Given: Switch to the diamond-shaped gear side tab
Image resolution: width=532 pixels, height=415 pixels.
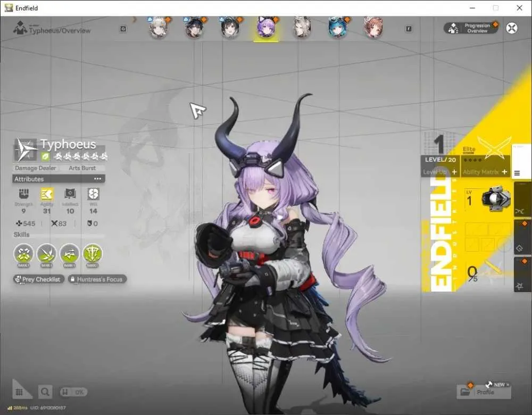Looking at the screenshot, I should coord(522,237).
